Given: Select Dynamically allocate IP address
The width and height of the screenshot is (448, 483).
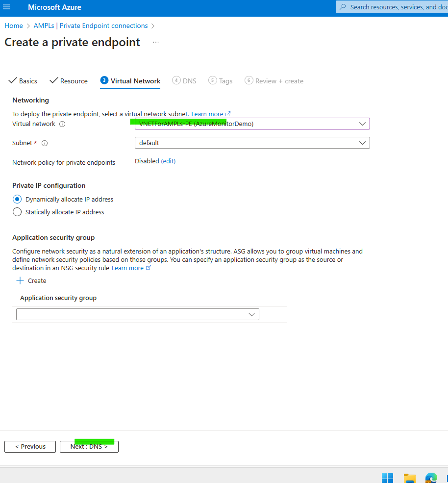Looking at the screenshot, I should pyautogui.click(x=17, y=199).
